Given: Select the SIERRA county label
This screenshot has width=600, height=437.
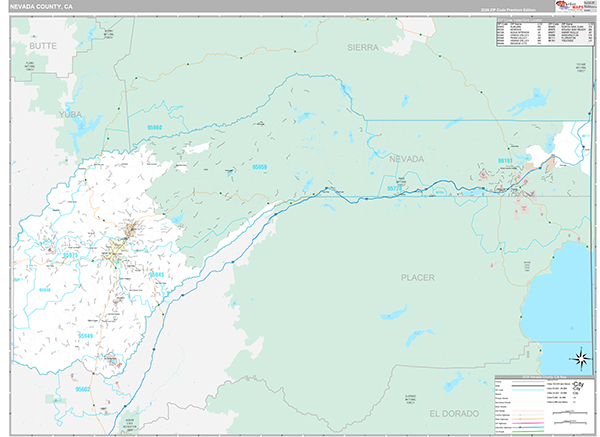Looking at the screenshot, I should (x=363, y=47).
